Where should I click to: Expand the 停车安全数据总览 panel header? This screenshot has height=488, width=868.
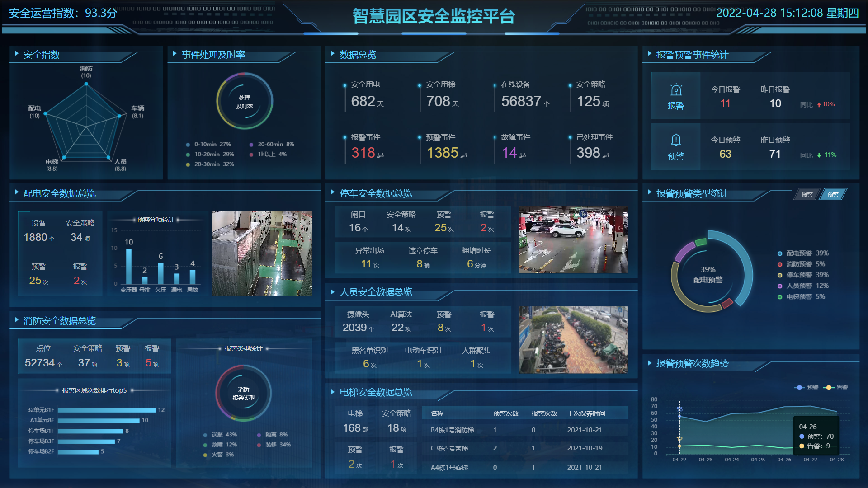[x=376, y=193]
